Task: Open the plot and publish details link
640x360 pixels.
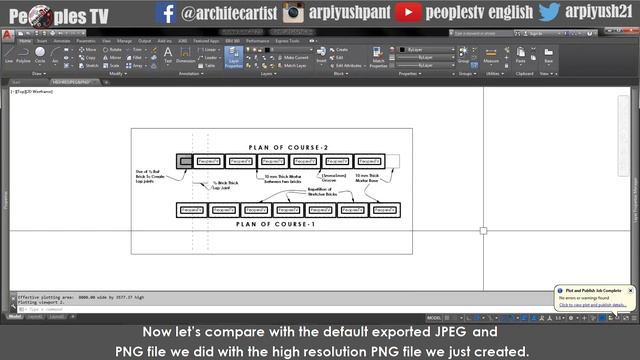Action: 593,305
